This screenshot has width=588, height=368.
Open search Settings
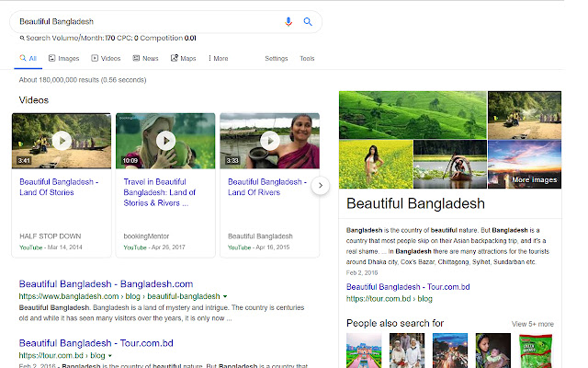(277, 59)
